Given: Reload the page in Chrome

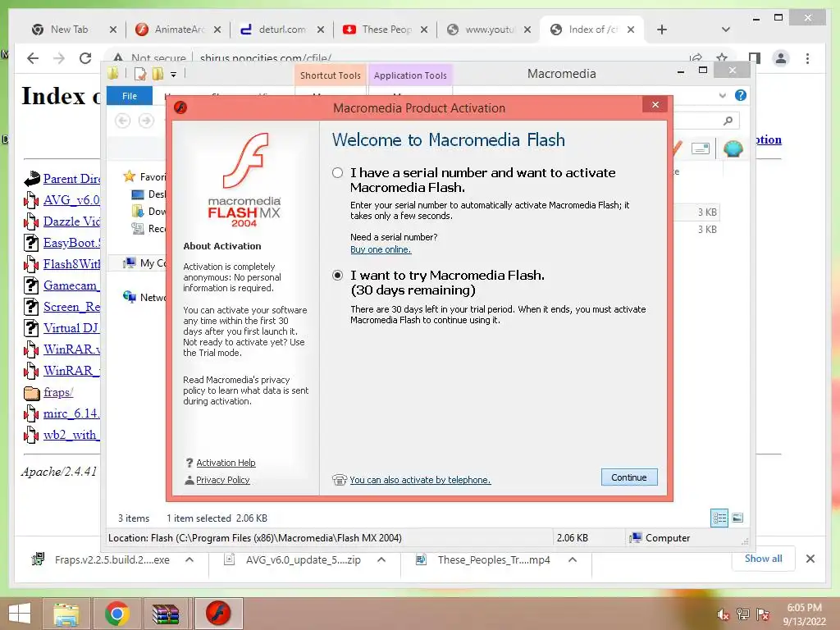Looking at the screenshot, I should point(85,58).
